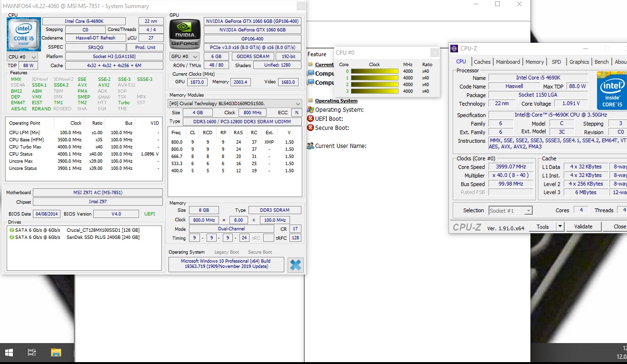
Task: Click the CPU Status row showing 4000.1 MHz
Action: pyautogui.click(x=84, y=154)
